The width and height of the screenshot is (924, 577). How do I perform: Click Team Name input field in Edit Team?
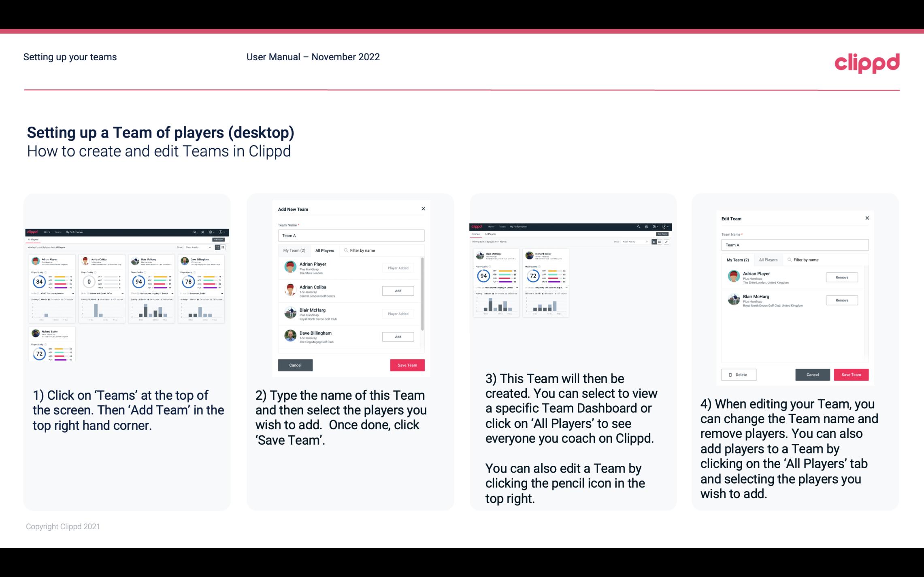(x=795, y=245)
